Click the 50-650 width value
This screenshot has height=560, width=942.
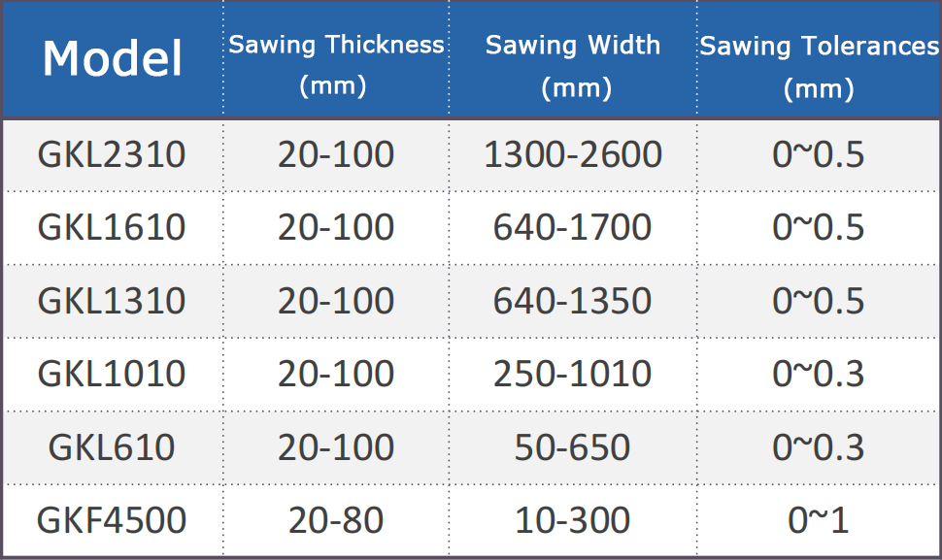click(x=573, y=447)
